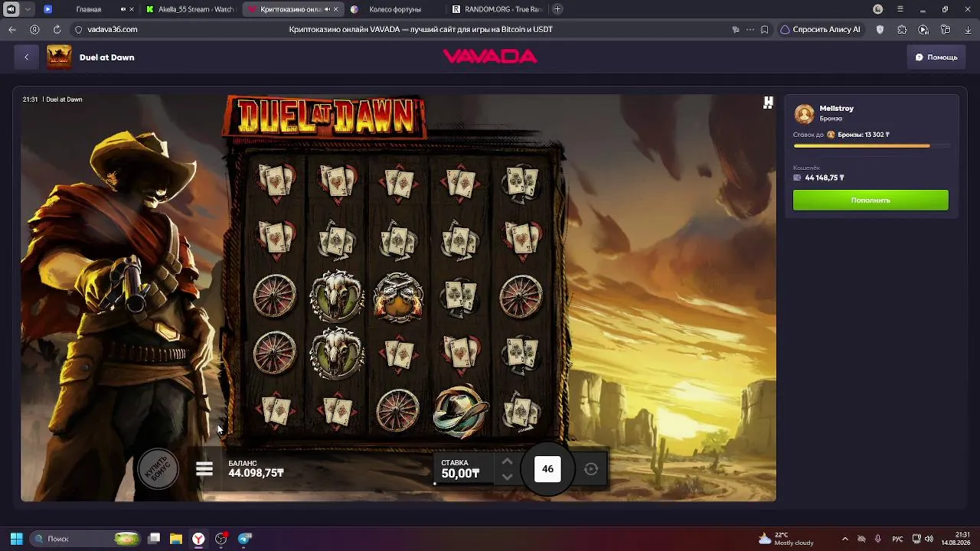
Task: Open Yandex Browser on the taskbar
Action: coord(198,539)
